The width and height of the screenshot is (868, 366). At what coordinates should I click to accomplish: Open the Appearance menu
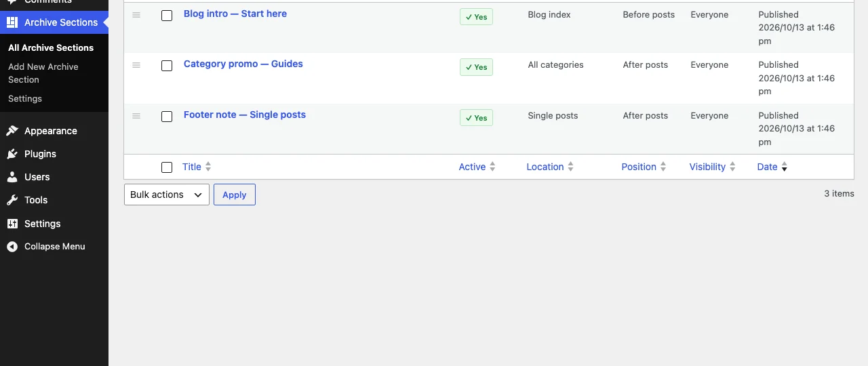point(54,131)
